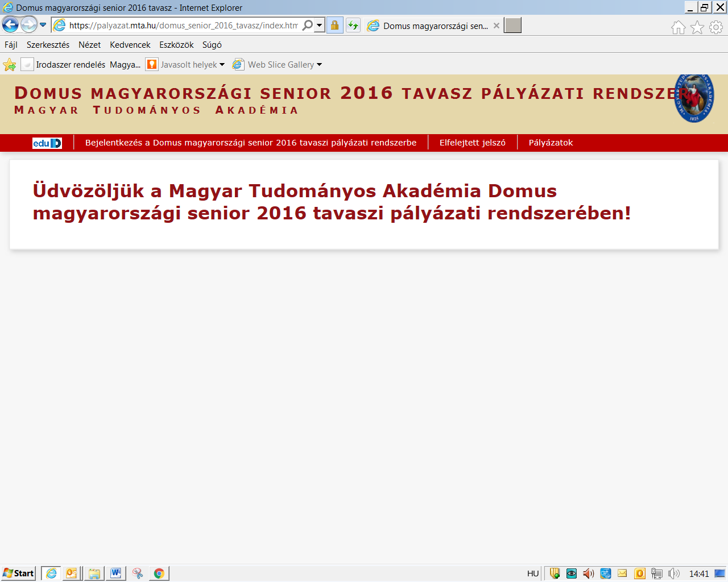This screenshot has width=728, height=582.
Task: Click the shield with green dot tray icon
Action: (555, 573)
